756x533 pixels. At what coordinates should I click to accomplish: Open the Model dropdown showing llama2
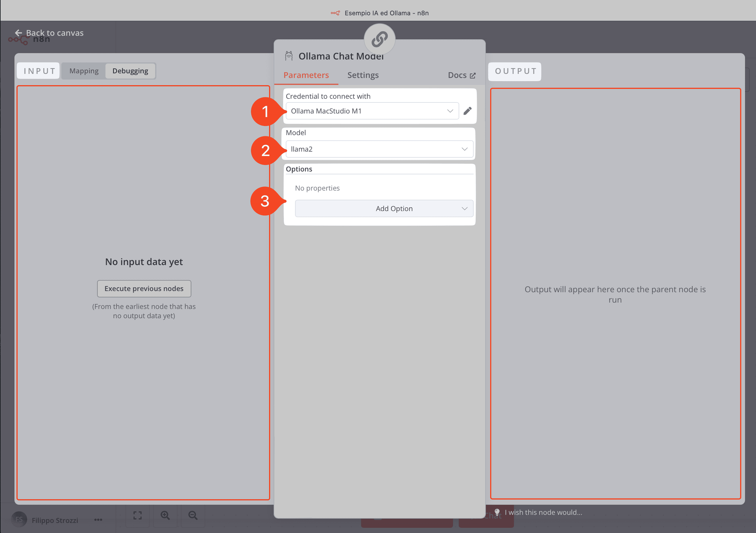click(x=379, y=149)
